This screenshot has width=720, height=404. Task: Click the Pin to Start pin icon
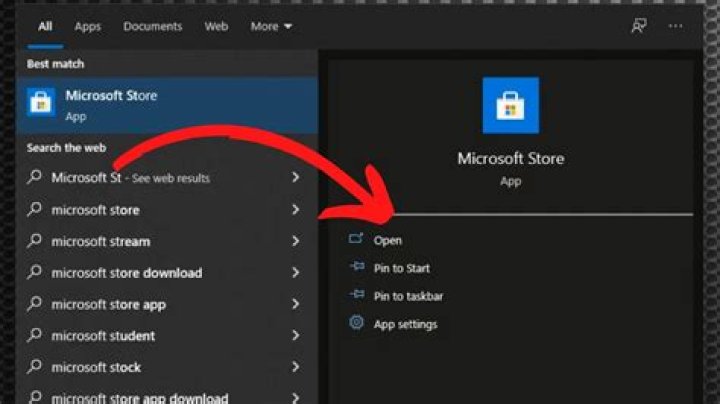coord(357,267)
